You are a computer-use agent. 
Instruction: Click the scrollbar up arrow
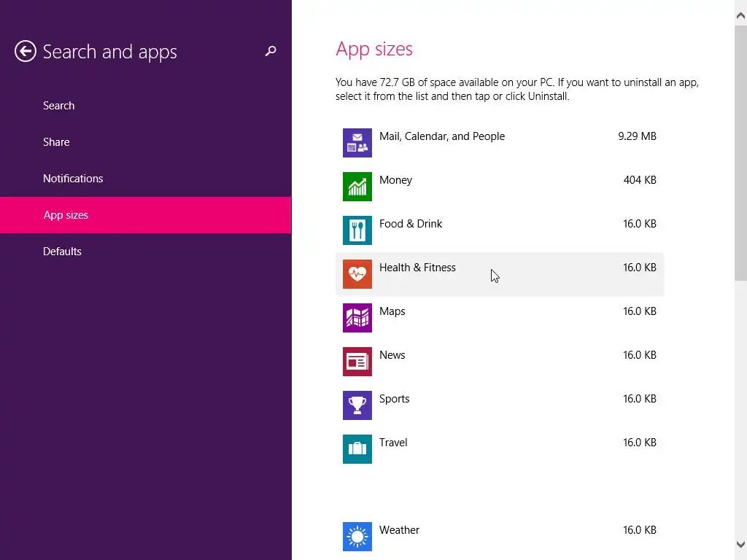click(740, 16)
